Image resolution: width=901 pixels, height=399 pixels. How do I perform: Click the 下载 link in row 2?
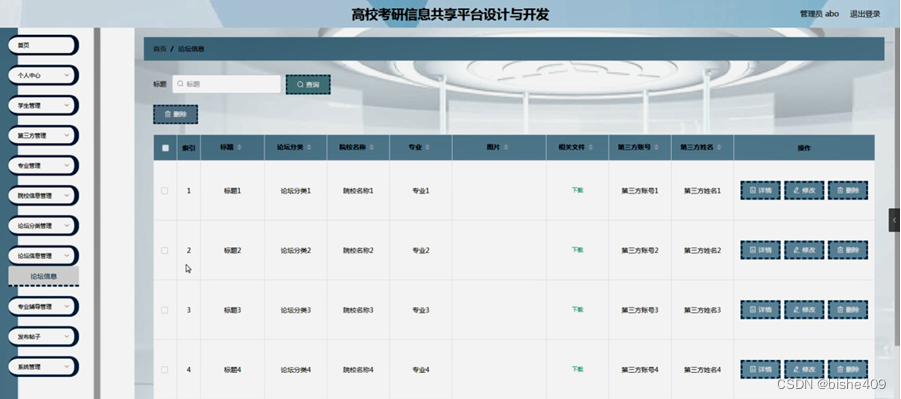coord(577,250)
